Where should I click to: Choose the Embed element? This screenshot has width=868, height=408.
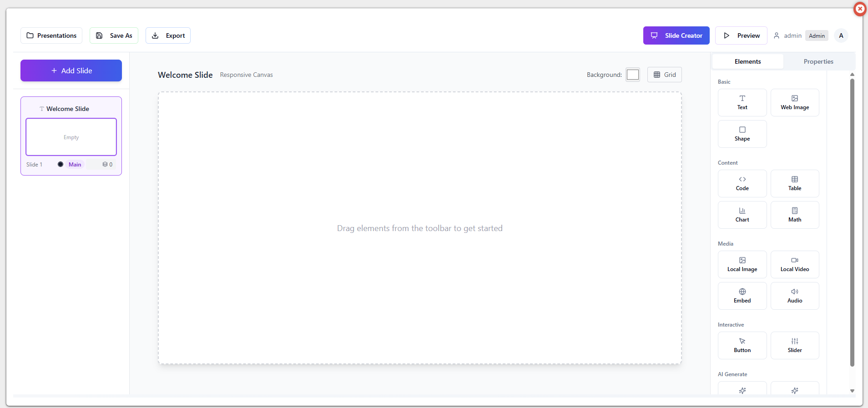pos(742,296)
